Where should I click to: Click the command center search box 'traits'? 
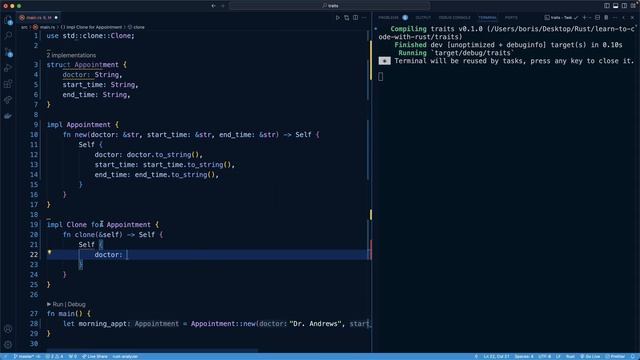330,6
